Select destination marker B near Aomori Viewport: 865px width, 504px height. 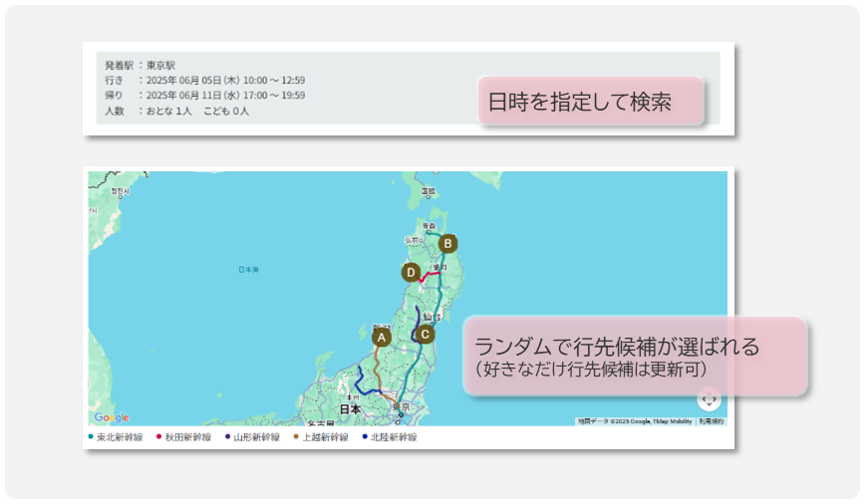pyautogui.click(x=447, y=243)
